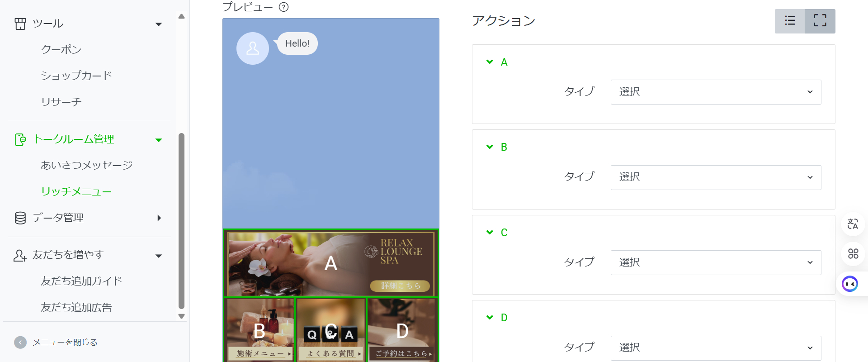Switch actions to list view icon
Image resolution: width=868 pixels, height=362 pixels.
click(790, 21)
